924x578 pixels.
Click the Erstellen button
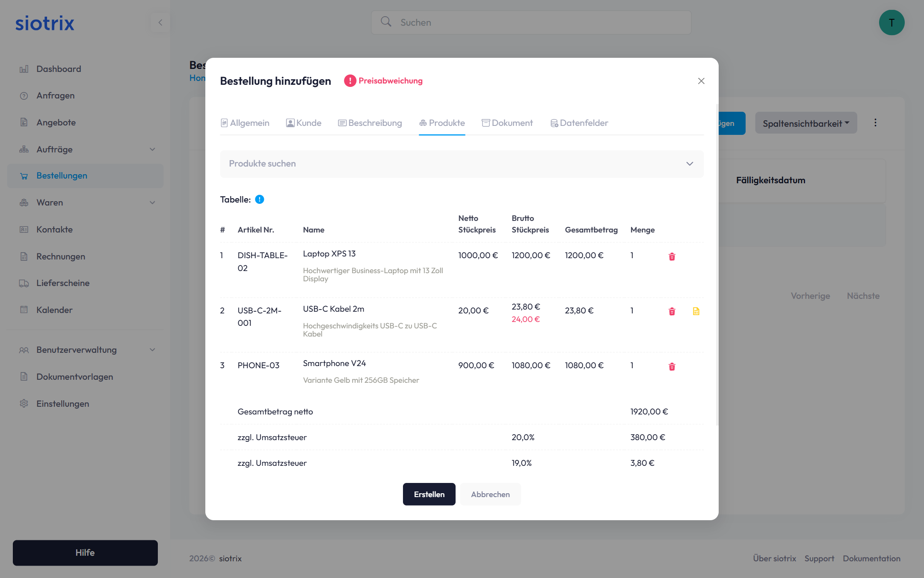click(x=429, y=494)
